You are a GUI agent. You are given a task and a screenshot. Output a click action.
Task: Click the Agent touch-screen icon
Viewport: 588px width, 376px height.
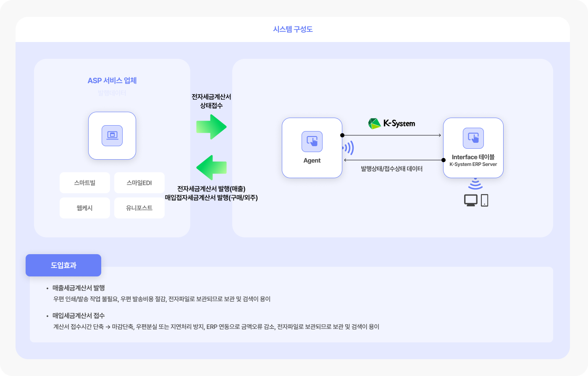point(312,142)
